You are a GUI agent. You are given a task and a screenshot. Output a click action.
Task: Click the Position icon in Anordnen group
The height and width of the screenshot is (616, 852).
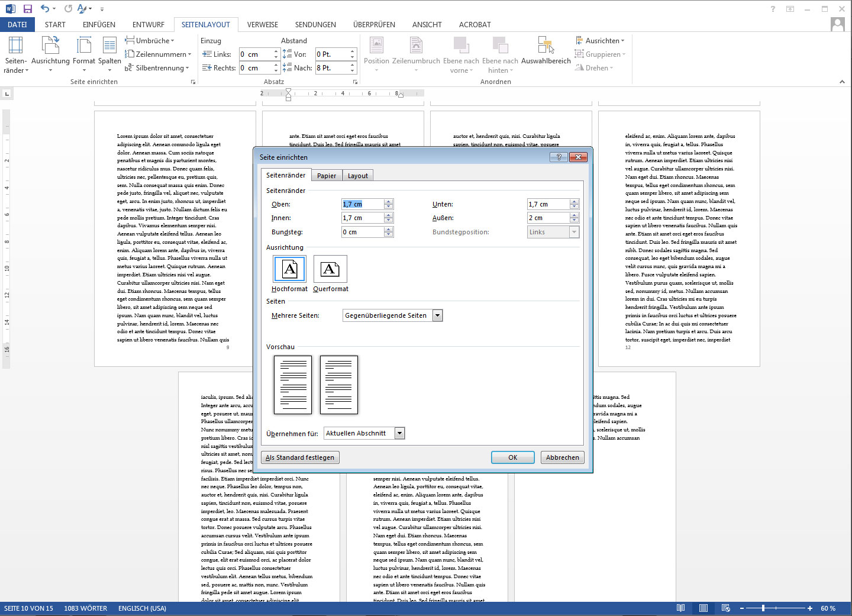377,53
